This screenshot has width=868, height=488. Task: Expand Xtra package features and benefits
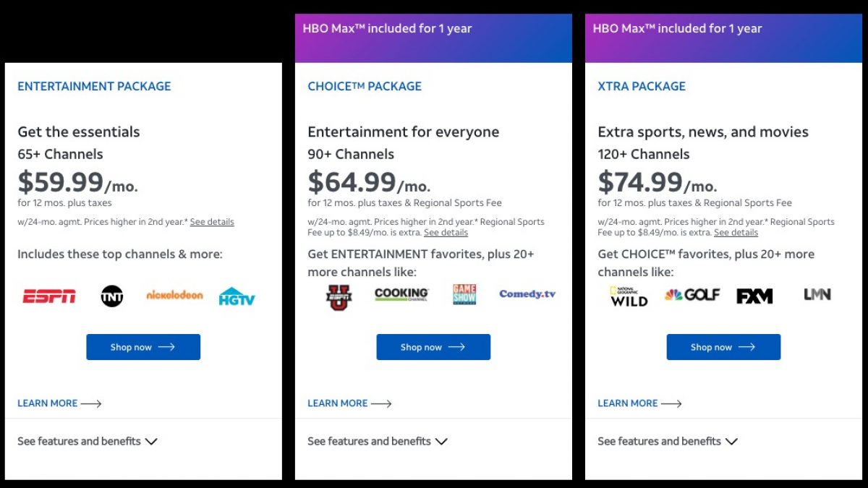pyautogui.click(x=668, y=441)
